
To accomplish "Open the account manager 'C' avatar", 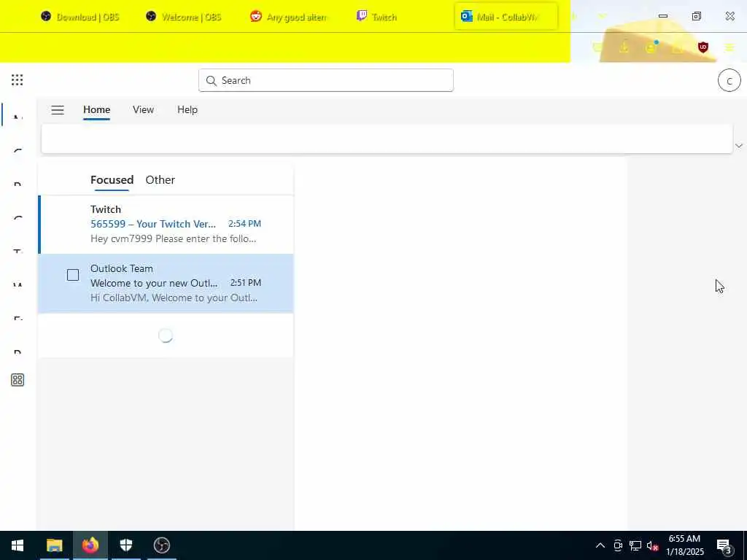I will pyautogui.click(x=729, y=80).
